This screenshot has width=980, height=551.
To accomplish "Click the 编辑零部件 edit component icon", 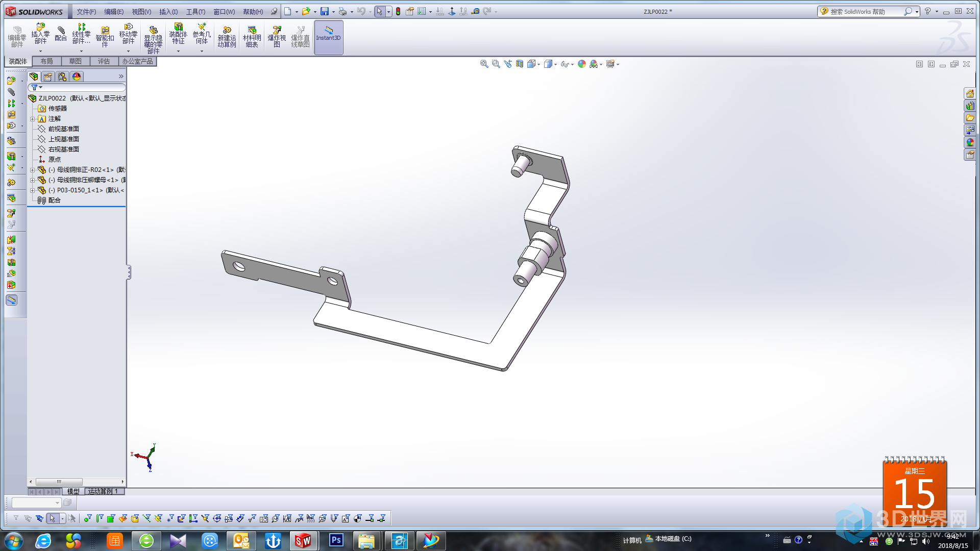I will (17, 37).
